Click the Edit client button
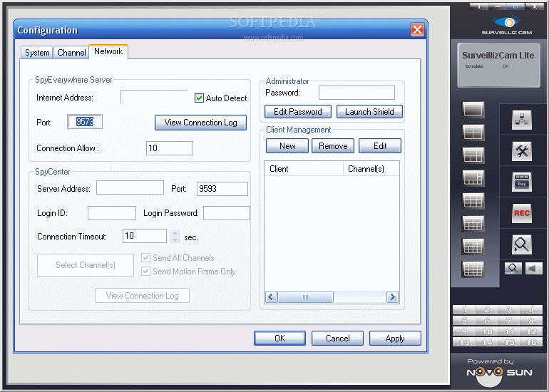This screenshot has height=392, width=549. (x=380, y=146)
